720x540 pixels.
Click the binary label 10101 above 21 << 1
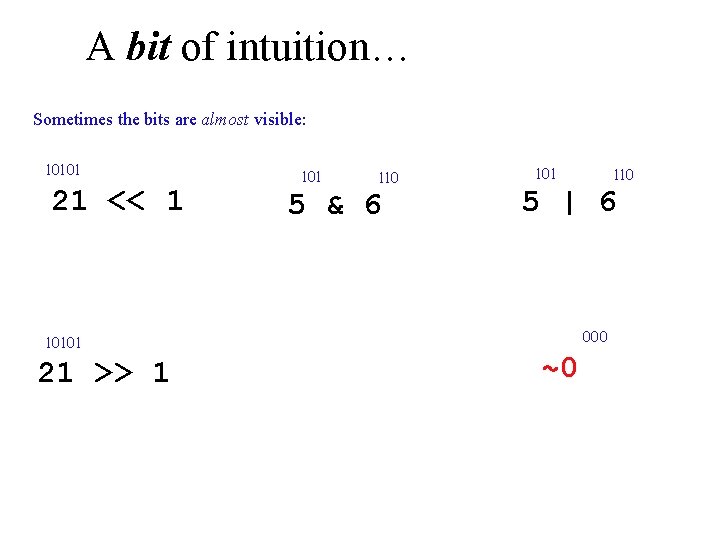(x=63, y=170)
